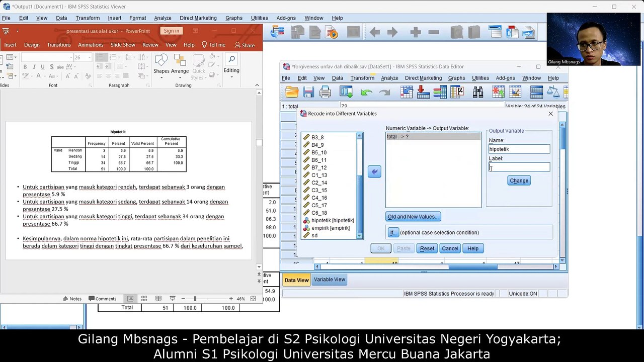Open Variables info icon in Data Editor toolbar
644x362 pixels.
440,92
